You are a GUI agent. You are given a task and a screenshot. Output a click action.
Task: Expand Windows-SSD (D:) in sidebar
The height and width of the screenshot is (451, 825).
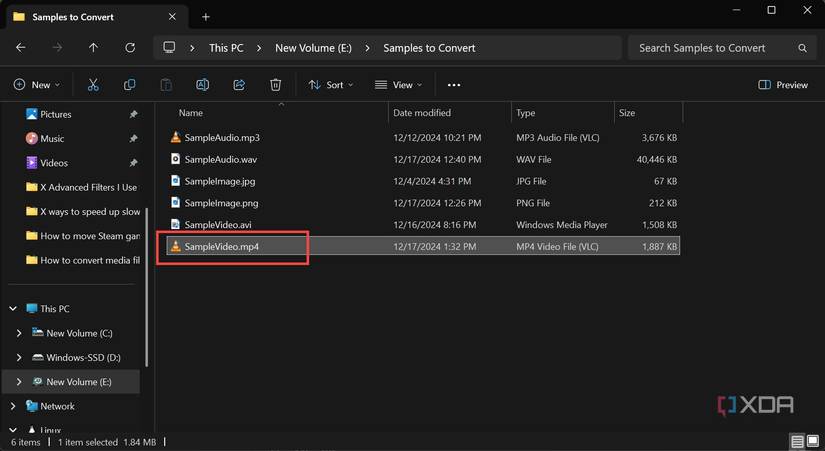[19, 357]
